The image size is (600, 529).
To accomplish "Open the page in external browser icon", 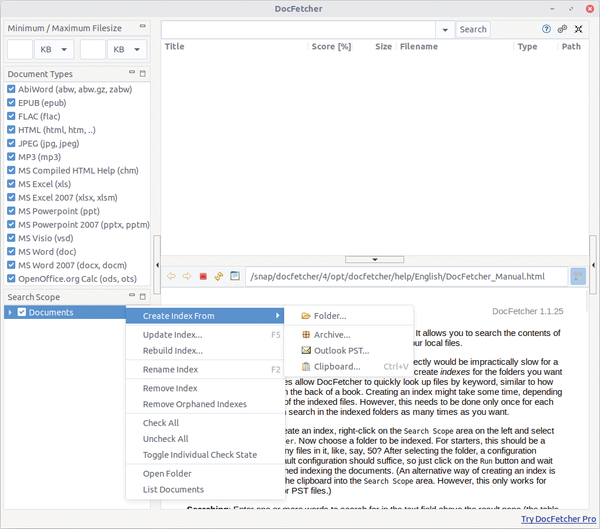I will 235,276.
